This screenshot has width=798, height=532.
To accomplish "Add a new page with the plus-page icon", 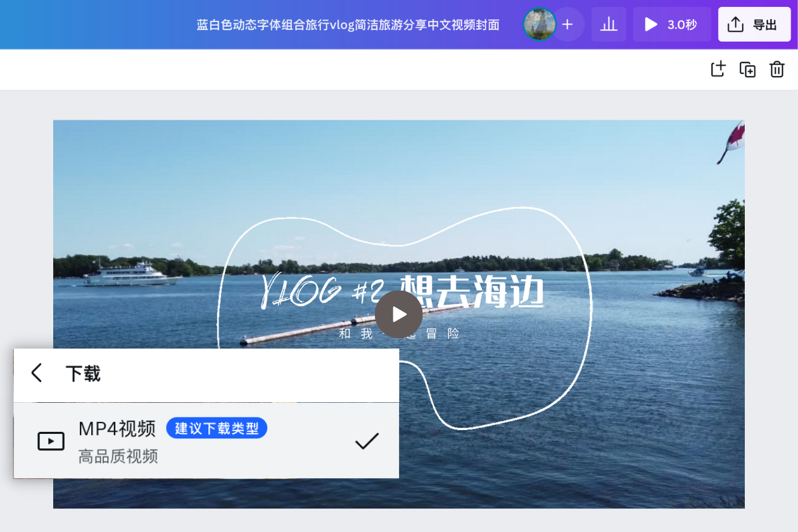I will point(718,70).
